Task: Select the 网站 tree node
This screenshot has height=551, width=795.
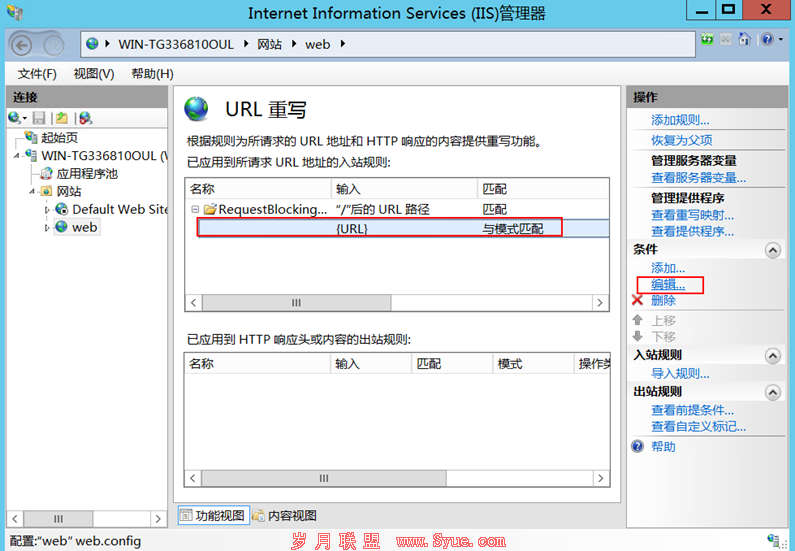Action: pyautogui.click(x=68, y=191)
